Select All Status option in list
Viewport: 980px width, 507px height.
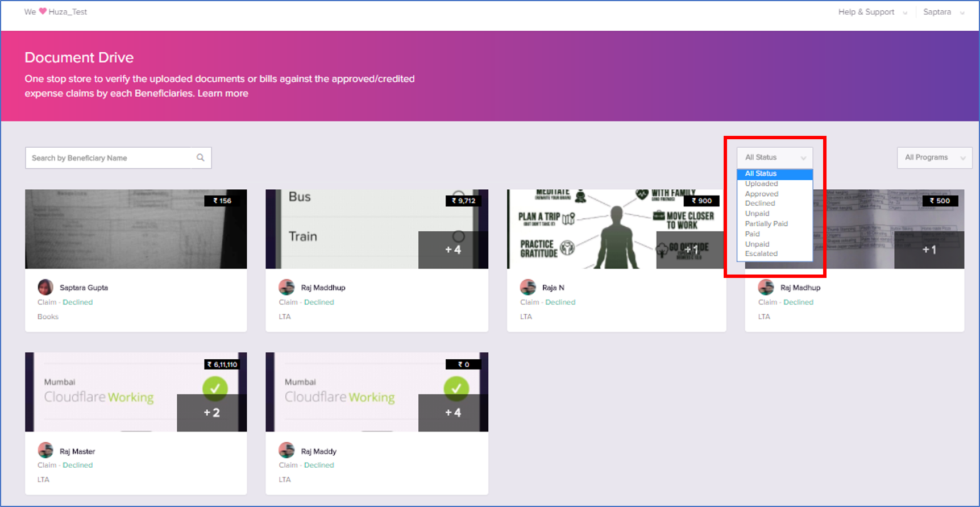(x=775, y=174)
